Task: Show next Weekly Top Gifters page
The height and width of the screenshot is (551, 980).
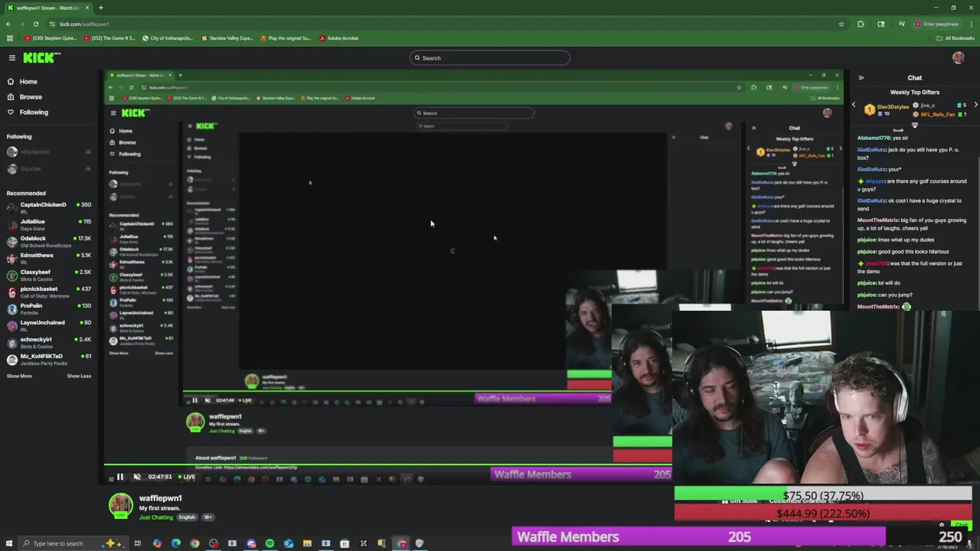Action: 975,105
